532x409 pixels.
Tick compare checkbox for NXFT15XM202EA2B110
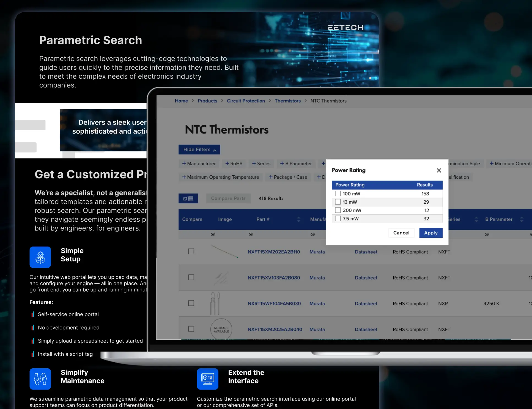[191, 252]
